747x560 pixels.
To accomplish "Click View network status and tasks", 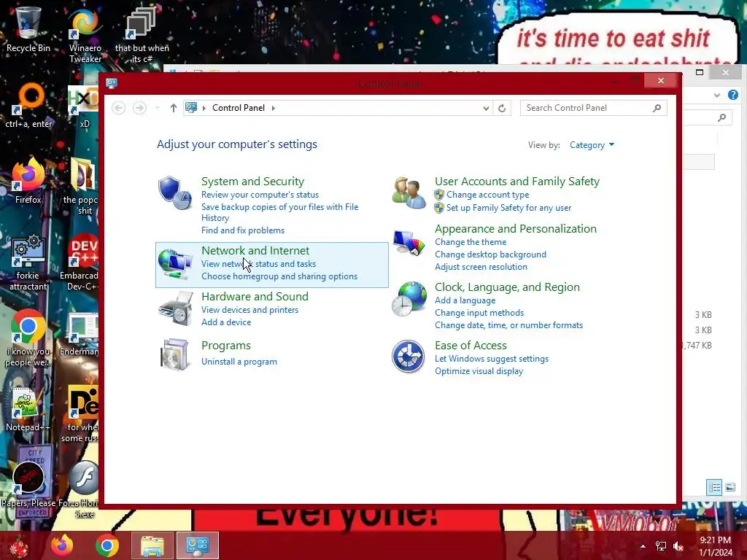I will coord(259,264).
